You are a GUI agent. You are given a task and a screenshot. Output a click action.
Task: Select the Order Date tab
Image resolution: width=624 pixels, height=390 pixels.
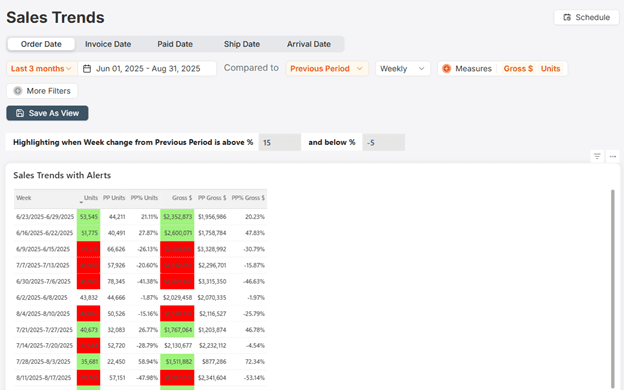click(x=41, y=44)
